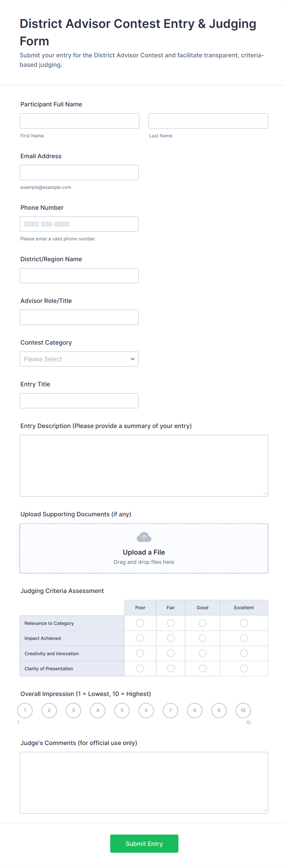Focus the Entry Title input

point(79,401)
